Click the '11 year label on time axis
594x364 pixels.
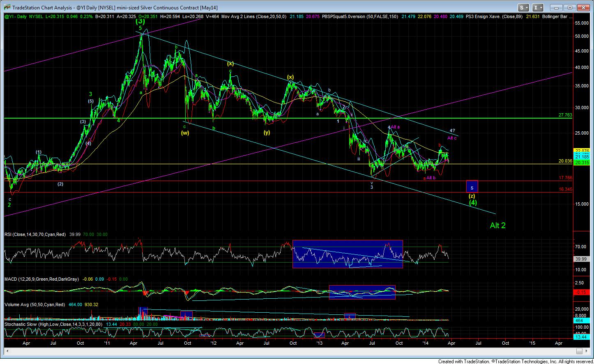tap(107, 342)
